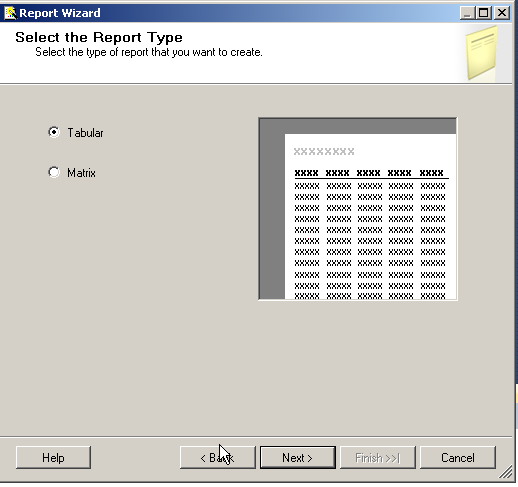Proceed with the Next button
Image resolution: width=518 pixels, height=487 pixels.
[298, 458]
